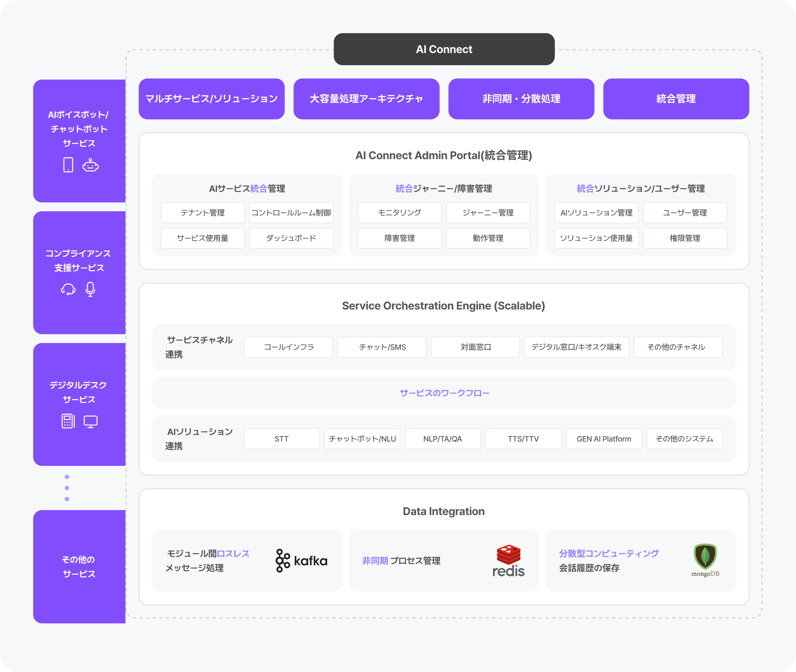
Task: Click the サービス使用量 box
Action: coord(203,238)
